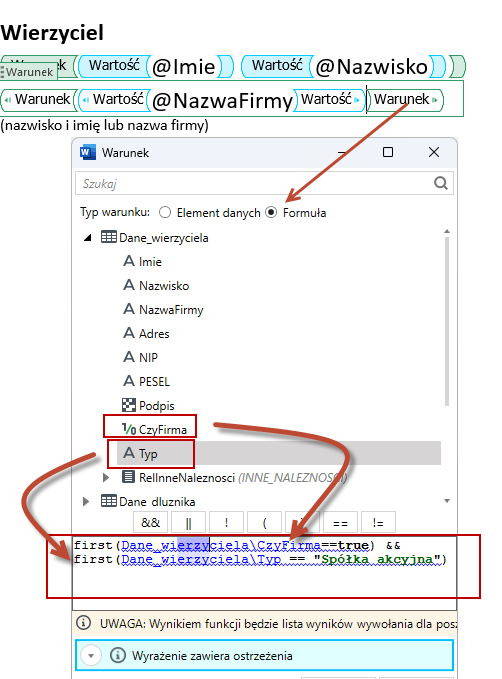Screen dimensions: 502x679
Task: Click the tree scrollbar down arrow
Action: 447,501
